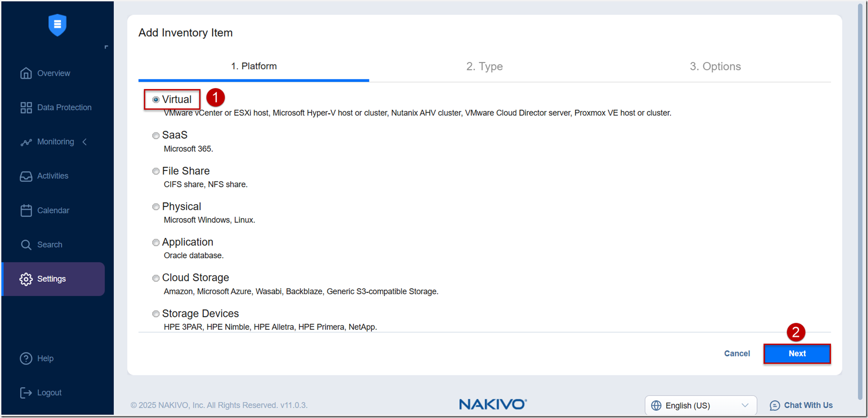Click the Activities inbox icon
Screen dimensions: 868x418
click(x=26, y=176)
